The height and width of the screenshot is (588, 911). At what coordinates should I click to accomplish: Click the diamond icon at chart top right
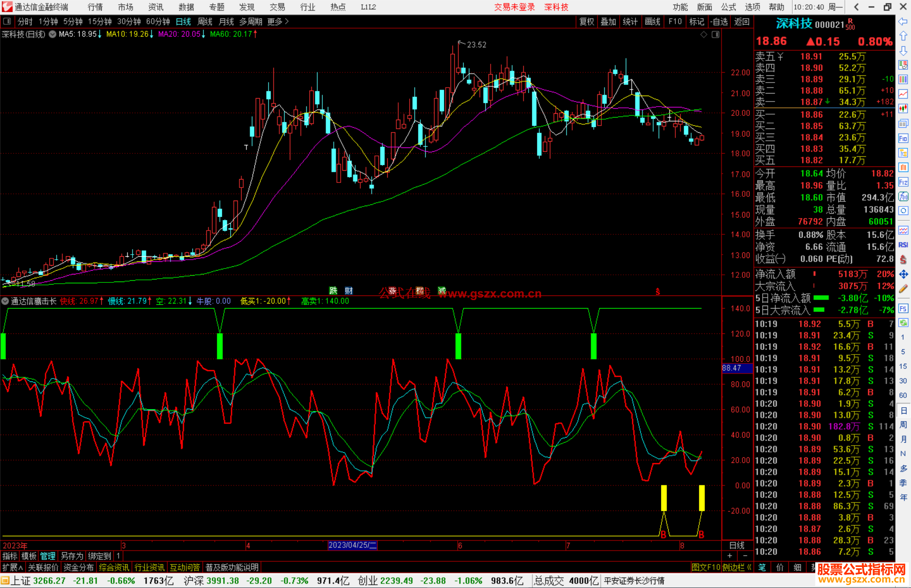pos(703,35)
